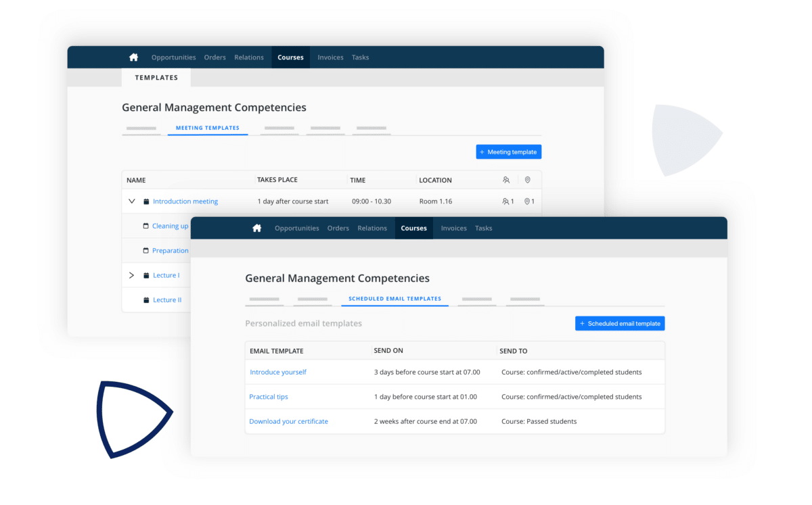Select Tasks in front window navbar
This screenshot has height=505, width=812.
coord(484,229)
